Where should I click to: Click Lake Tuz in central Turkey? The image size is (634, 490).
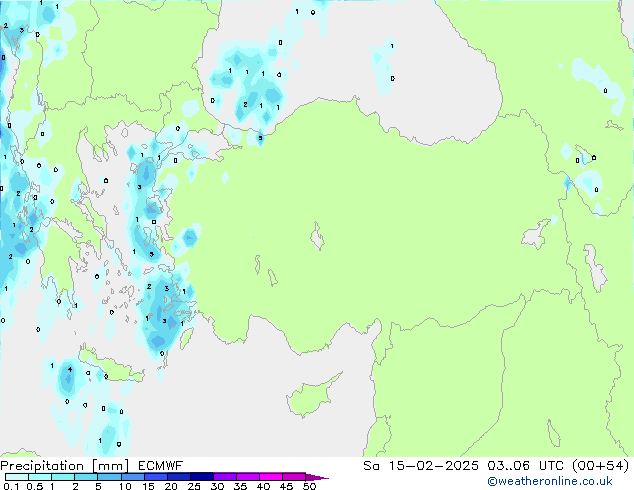pyautogui.click(x=317, y=236)
